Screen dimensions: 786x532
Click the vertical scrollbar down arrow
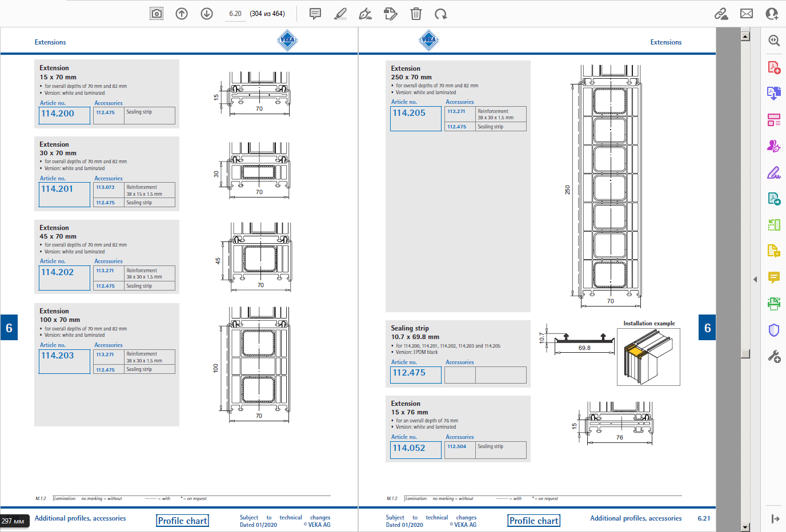point(745,527)
